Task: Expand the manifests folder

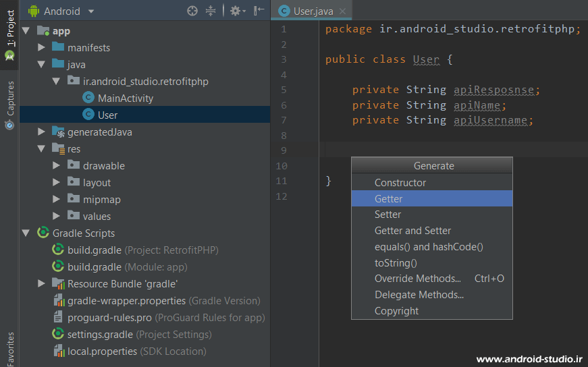Action: (x=41, y=47)
